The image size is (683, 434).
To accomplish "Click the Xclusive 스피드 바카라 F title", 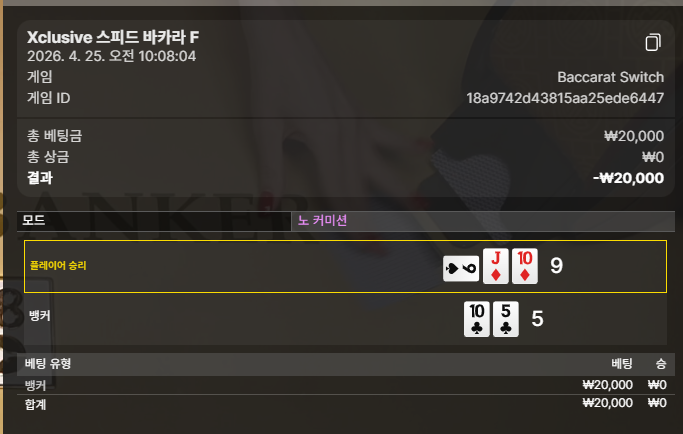I will 113,37.
